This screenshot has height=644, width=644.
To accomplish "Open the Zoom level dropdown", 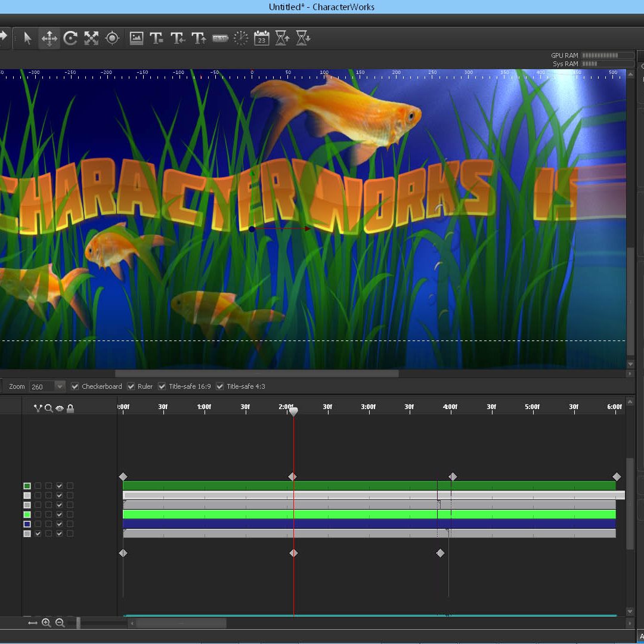I will (x=60, y=386).
